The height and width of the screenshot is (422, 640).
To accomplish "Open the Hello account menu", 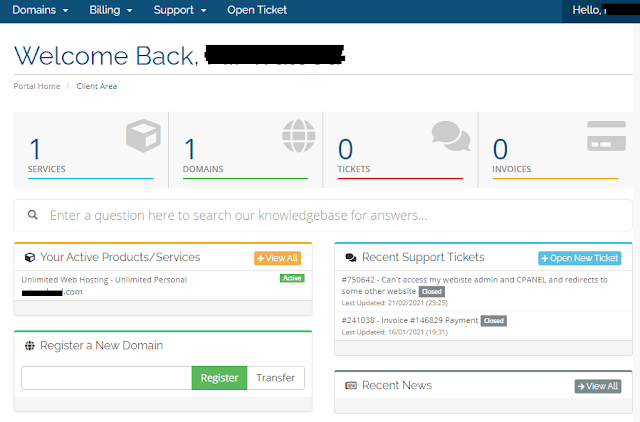I will (x=600, y=10).
